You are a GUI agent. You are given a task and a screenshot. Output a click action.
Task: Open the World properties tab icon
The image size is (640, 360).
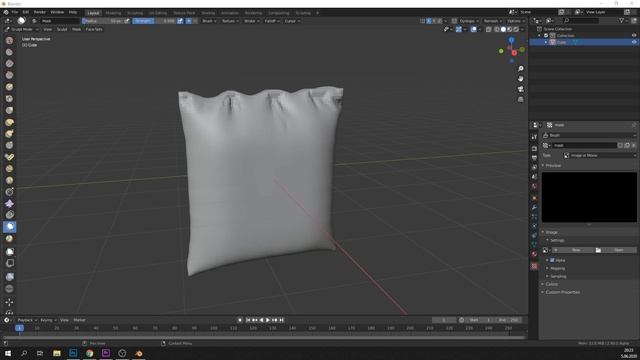pyautogui.click(x=534, y=187)
